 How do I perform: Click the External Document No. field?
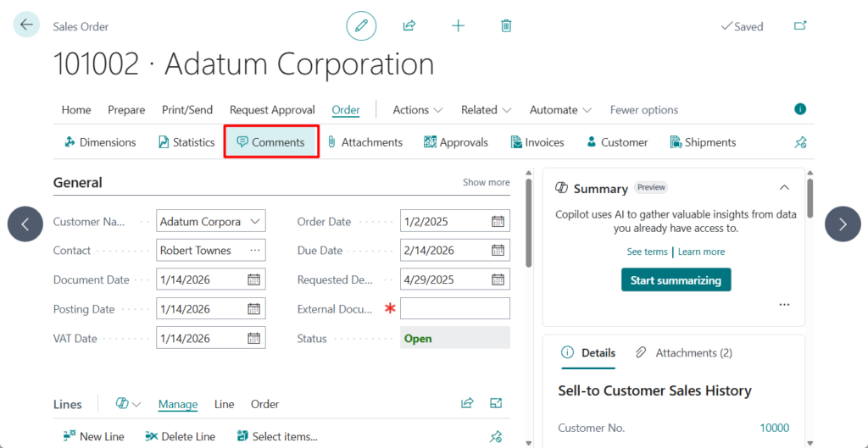point(455,309)
